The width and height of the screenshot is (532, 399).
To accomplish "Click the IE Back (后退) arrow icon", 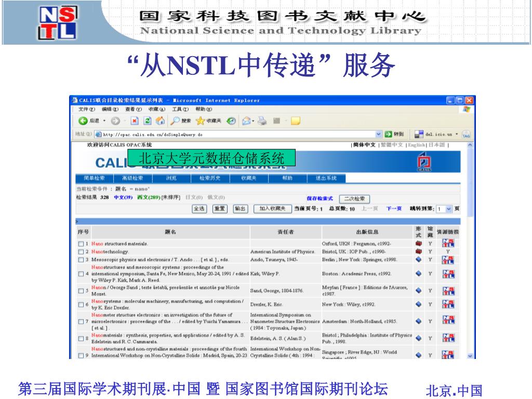I will (83, 121).
